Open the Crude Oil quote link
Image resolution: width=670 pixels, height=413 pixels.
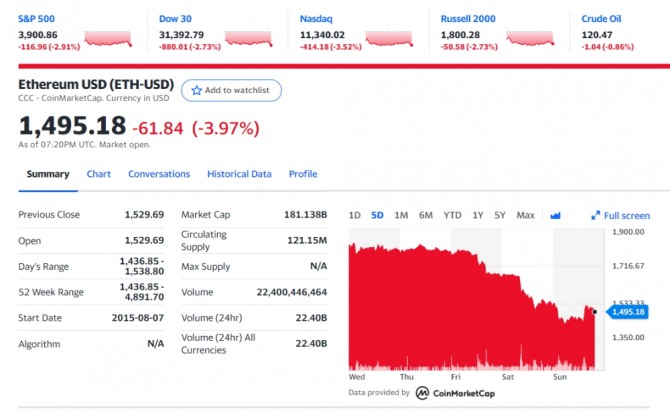(601, 18)
